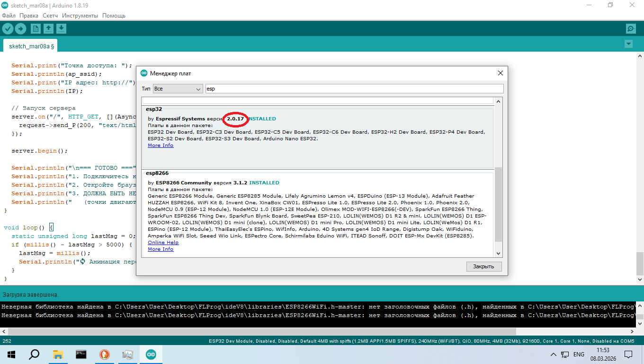Image resolution: width=644 pixels, height=364 pixels.
Task: Open Online Help link for esp8266
Action: (x=163, y=243)
